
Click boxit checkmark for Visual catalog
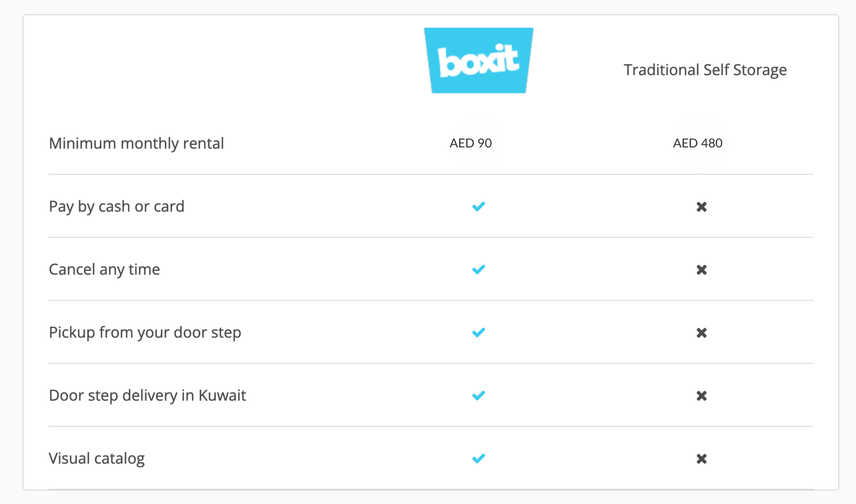pos(479,458)
